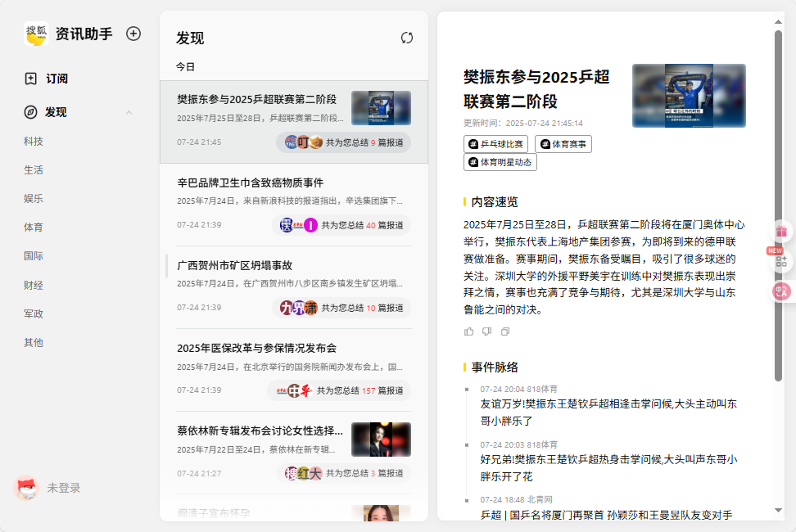Viewport: 796px width, 532px height.
Task: Select the 财经 category
Action: click(34, 285)
